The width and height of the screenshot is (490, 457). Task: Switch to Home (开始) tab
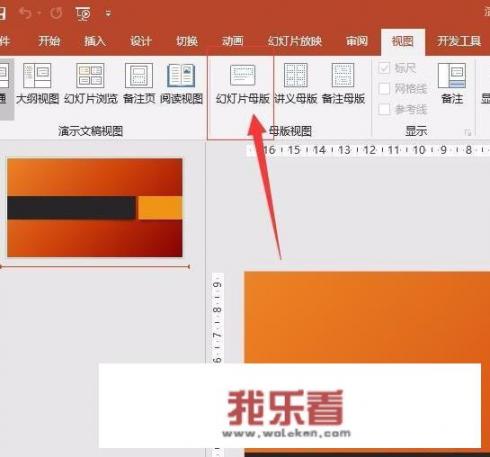point(49,41)
